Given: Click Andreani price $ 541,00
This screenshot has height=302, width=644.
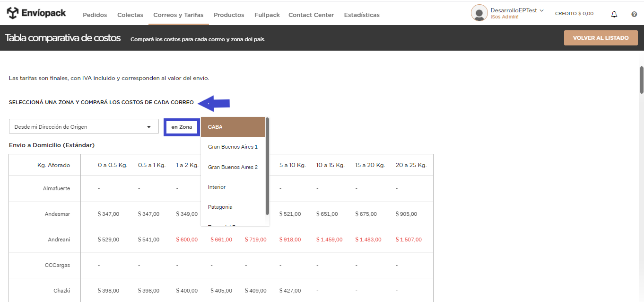Looking at the screenshot, I should [148, 240].
